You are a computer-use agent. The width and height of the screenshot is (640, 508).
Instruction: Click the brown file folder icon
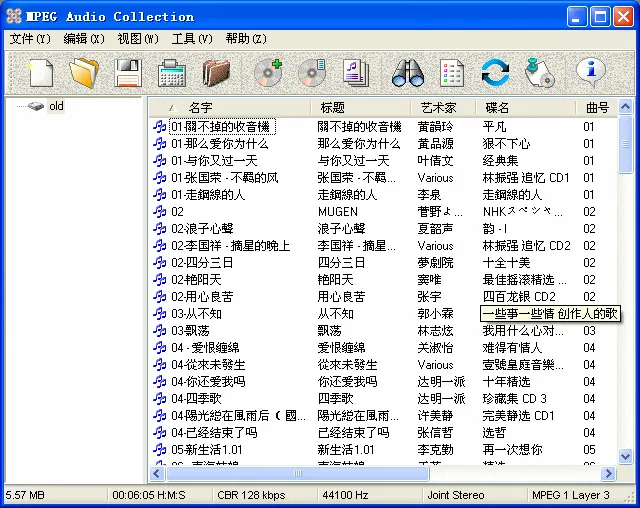pos(216,73)
